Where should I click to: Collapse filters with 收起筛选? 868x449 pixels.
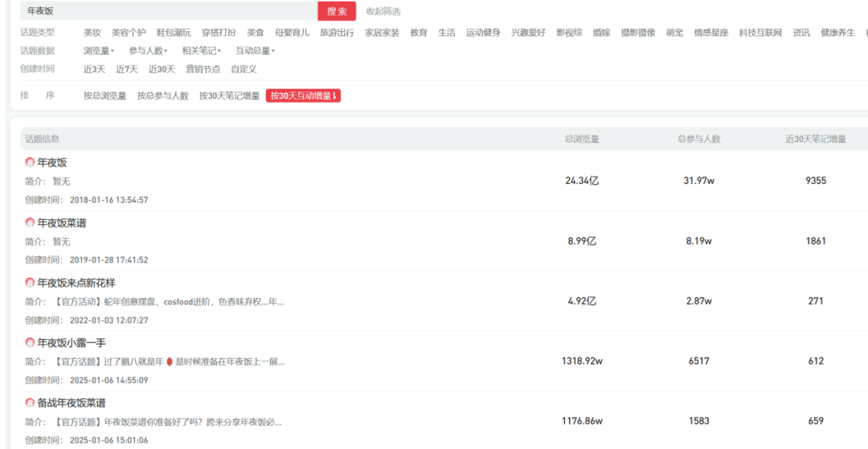point(383,11)
